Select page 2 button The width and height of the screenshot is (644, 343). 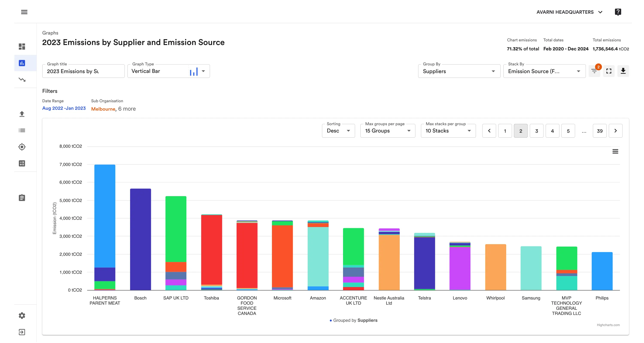pyautogui.click(x=521, y=131)
